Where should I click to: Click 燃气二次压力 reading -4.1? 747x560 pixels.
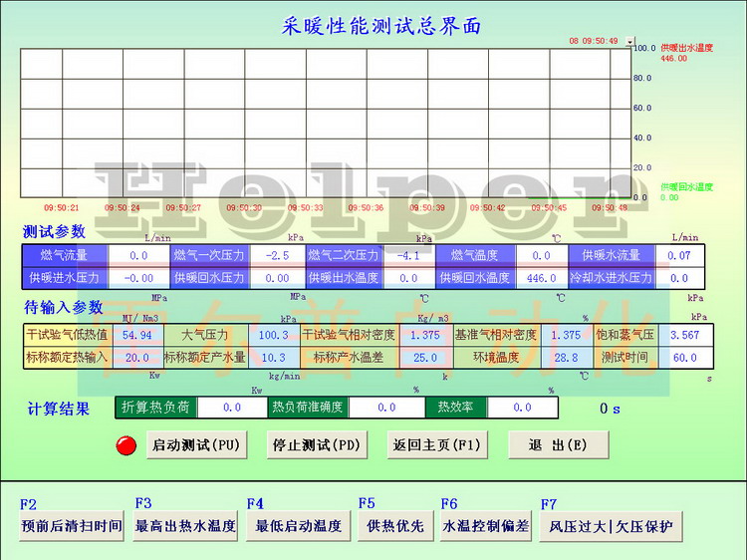[408, 255]
